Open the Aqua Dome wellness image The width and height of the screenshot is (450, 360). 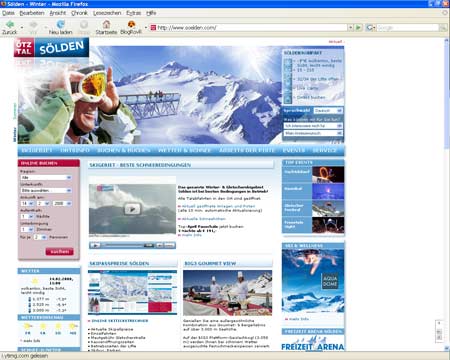click(x=313, y=281)
